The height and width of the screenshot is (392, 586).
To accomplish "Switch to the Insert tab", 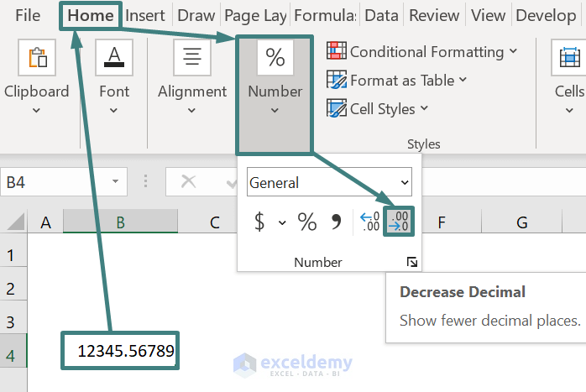I will pyautogui.click(x=145, y=15).
